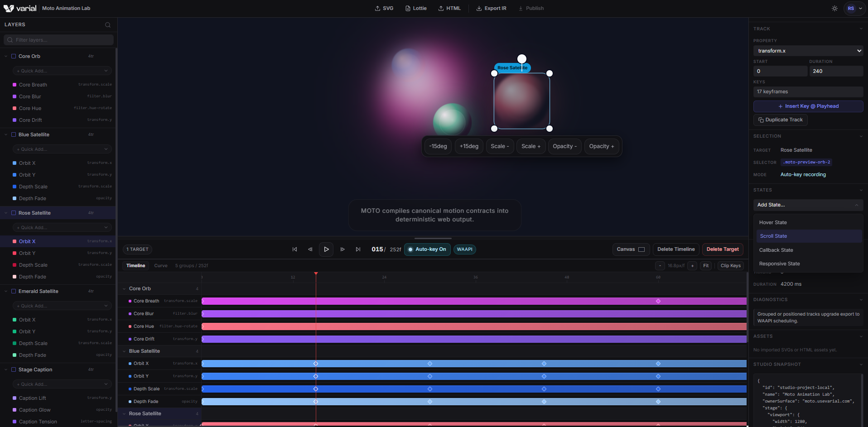Open the transform.x property dropdown
The width and height of the screenshot is (868, 427).
[x=808, y=51]
